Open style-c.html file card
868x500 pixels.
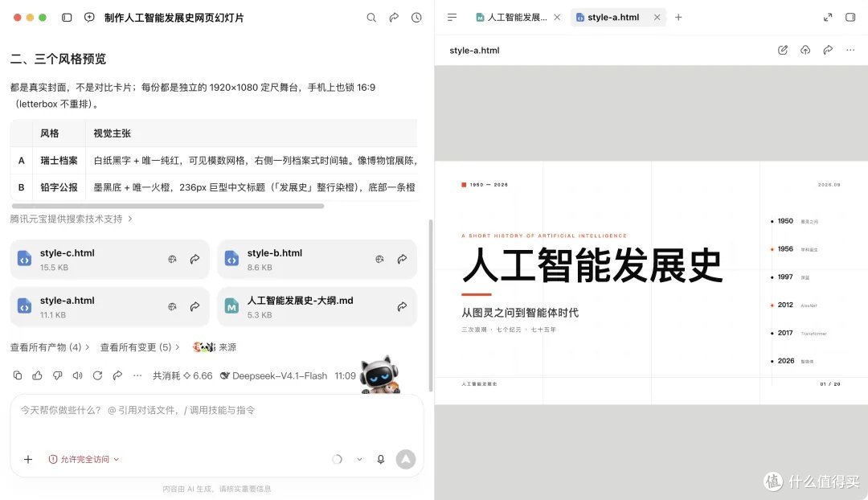point(109,259)
